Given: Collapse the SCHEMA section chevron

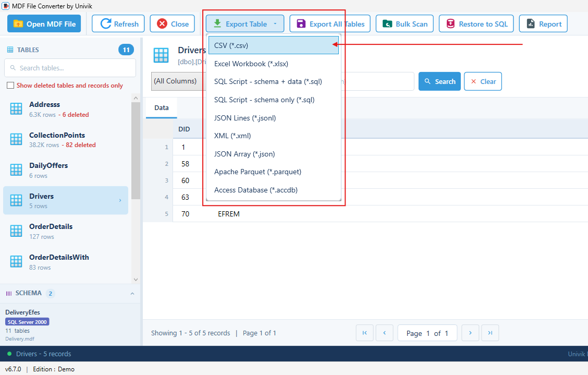Looking at the screenshot, I should (132, 294).
